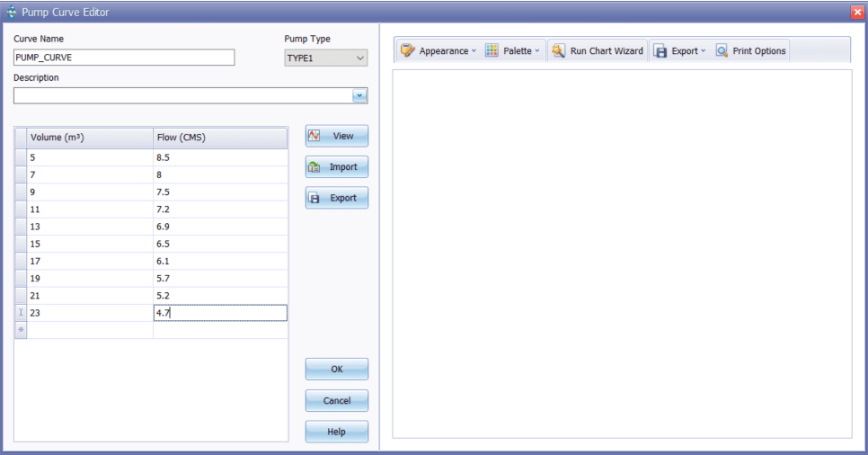The image size is (868, 455).
Task: Click Flow cell with value 7.5
Action: [220, 192]
